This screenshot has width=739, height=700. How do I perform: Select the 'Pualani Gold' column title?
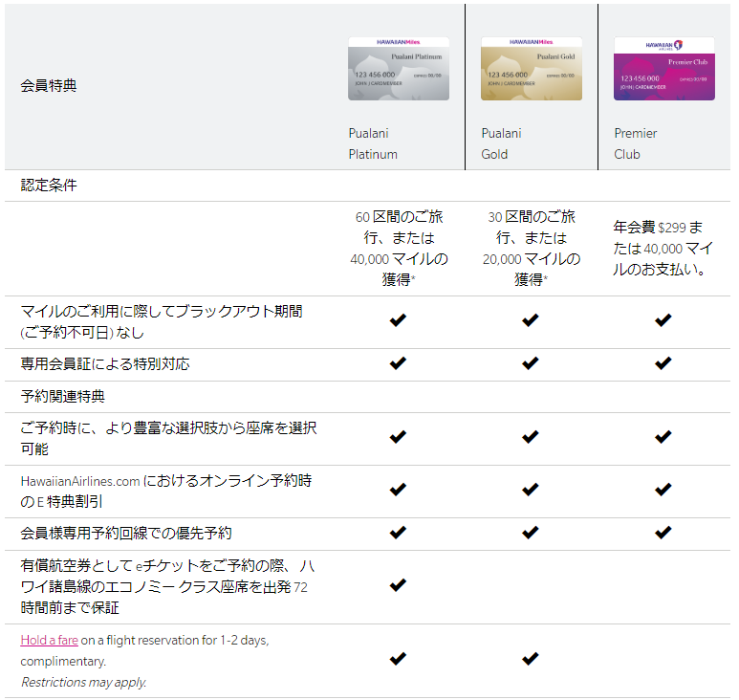[501, 143]
